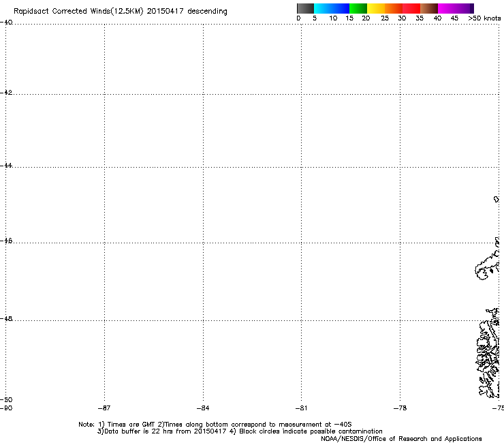The width and height of the screenshot is (504, 443).
Task: Click the '-90' longitude axis label
Action: [6, 408]
